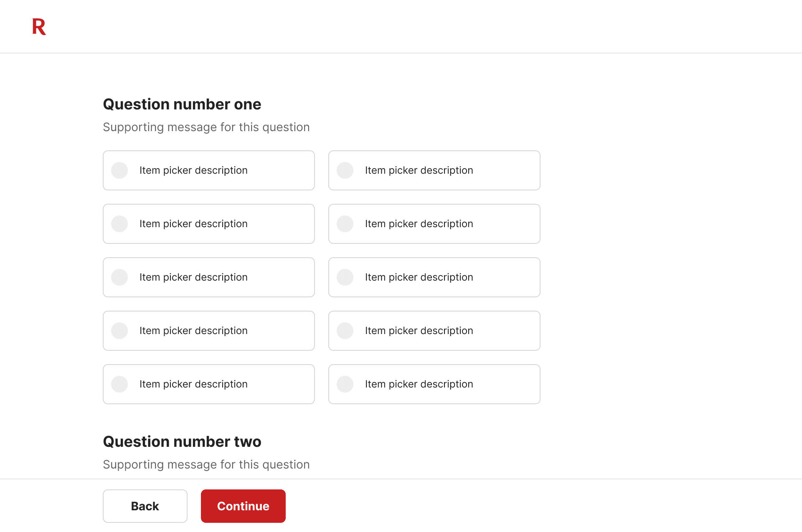Click label text of second row, right item picker
This screenshot has width=802, height=532.
pyautogui.click(x=419, y=224)
